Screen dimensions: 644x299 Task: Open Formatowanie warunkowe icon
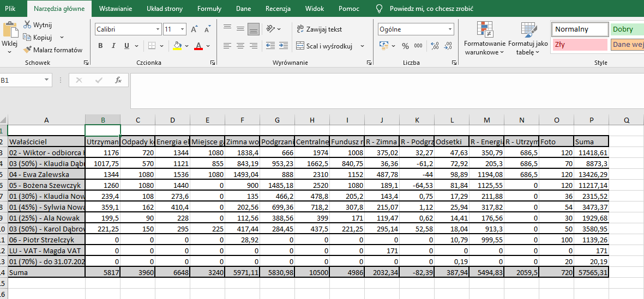(x=484, y=30)
